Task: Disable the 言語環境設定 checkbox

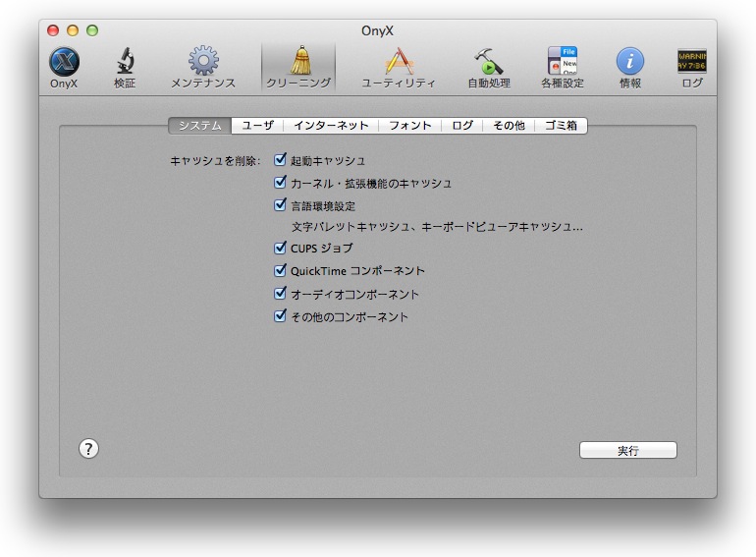Action: click(x=281, y=205)
